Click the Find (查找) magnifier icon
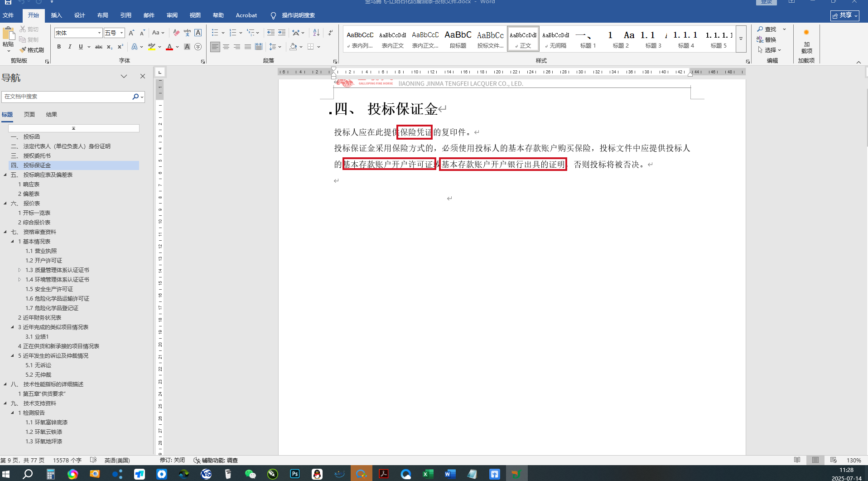Image resolution: width=868 pixels, height=481 pixels. pyautogui.click(x=760, y=29)
